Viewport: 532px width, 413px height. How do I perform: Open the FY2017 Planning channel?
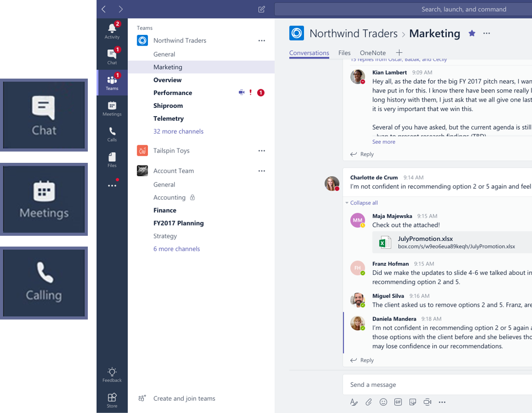[179, 223]
